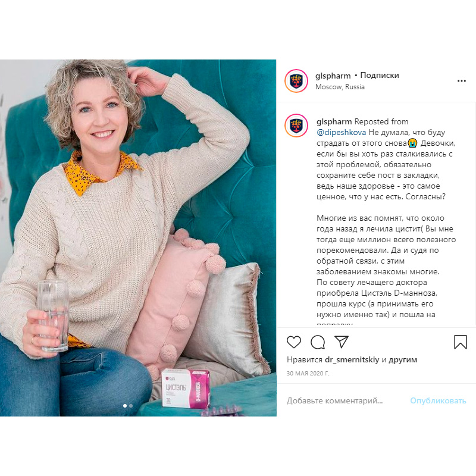Save post with the bookmark icon
The height and width of the screenshot is (476, 476).
tap(460, 342)
